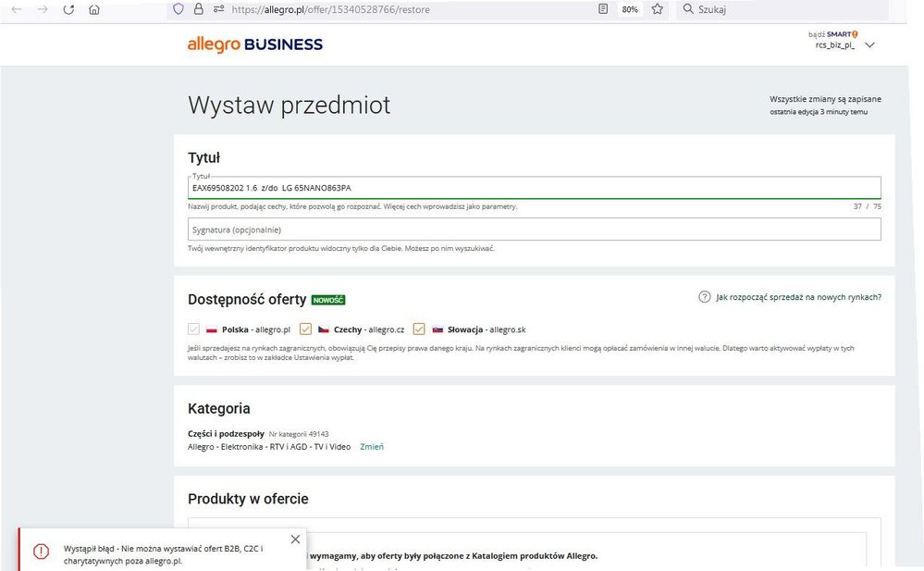Click the 'Nazwij produkt, podając cechy' hint text
Screen dimensions: 924x571
(x=352, y=206)
